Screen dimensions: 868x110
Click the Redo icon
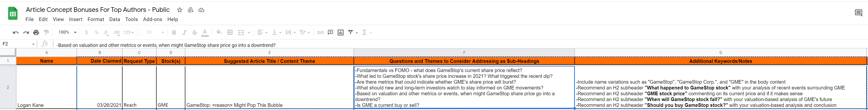[x=26, y=32]
